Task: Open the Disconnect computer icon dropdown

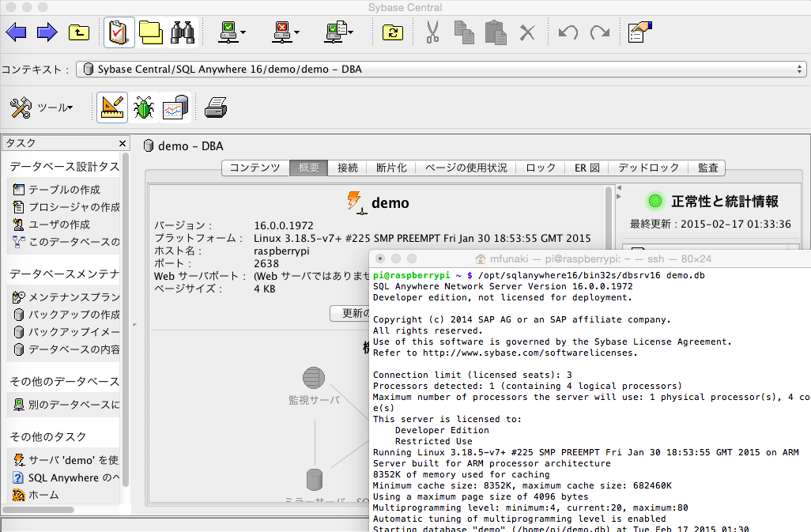Action: (285, 32)
